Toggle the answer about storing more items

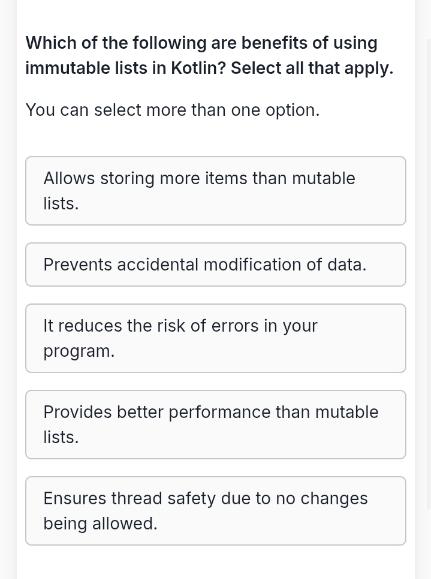[x=215, y=191]
